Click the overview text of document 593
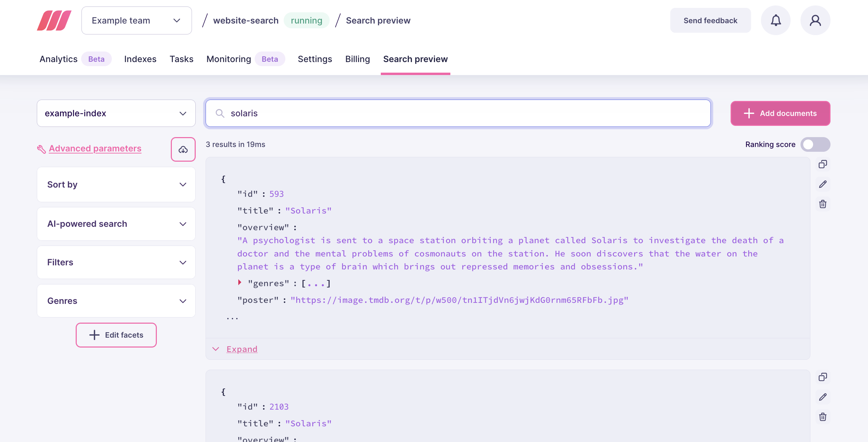This screenshot has height=442, width=868. (x=510, y=253)
